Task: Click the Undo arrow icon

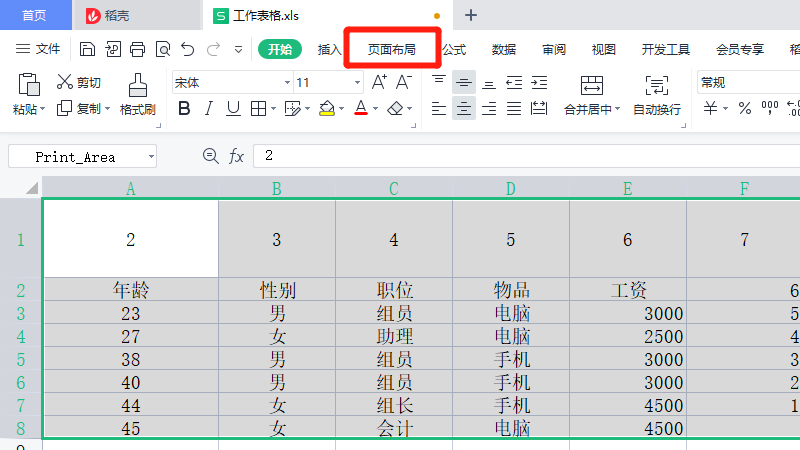Action: click(x=187, y=49)
